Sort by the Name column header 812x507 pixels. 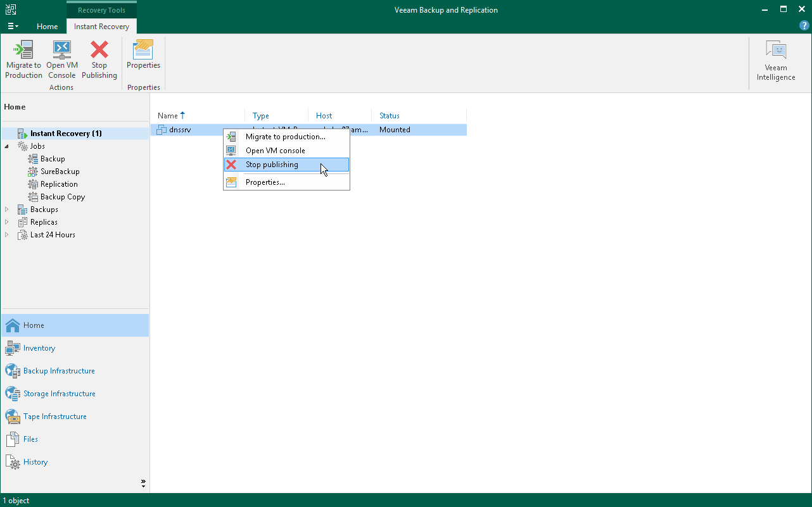[168, 115]
